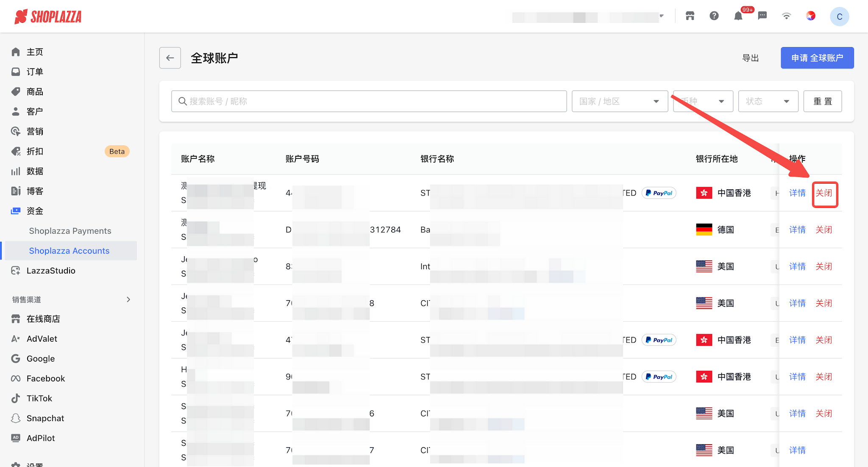The width and height of the screenshot is (868, 467).
Task: Open the 国家 / 地区 dropdown
Action: (620, 101)
